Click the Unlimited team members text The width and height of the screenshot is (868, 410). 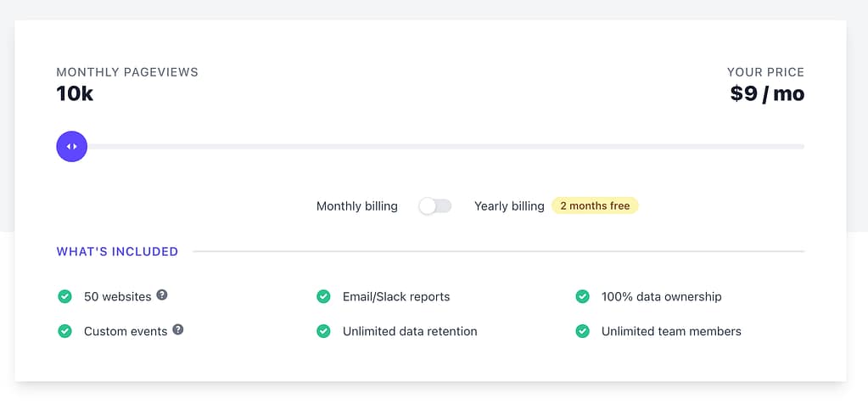(671, 331)
